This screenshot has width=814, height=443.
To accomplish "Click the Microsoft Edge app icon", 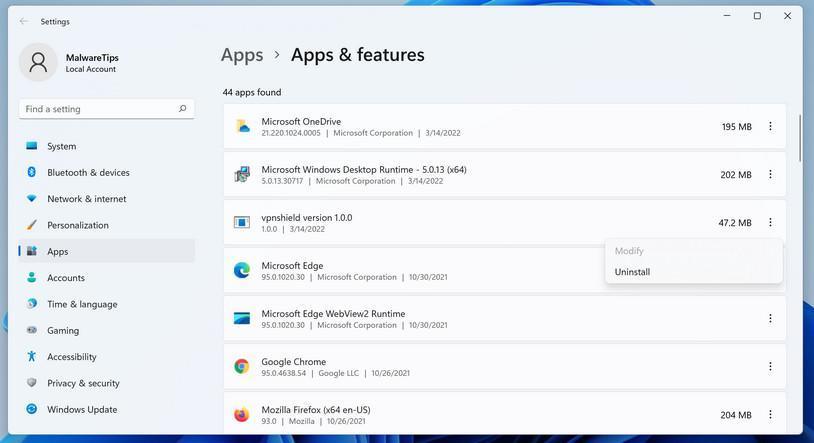I will tap(242, 270).
